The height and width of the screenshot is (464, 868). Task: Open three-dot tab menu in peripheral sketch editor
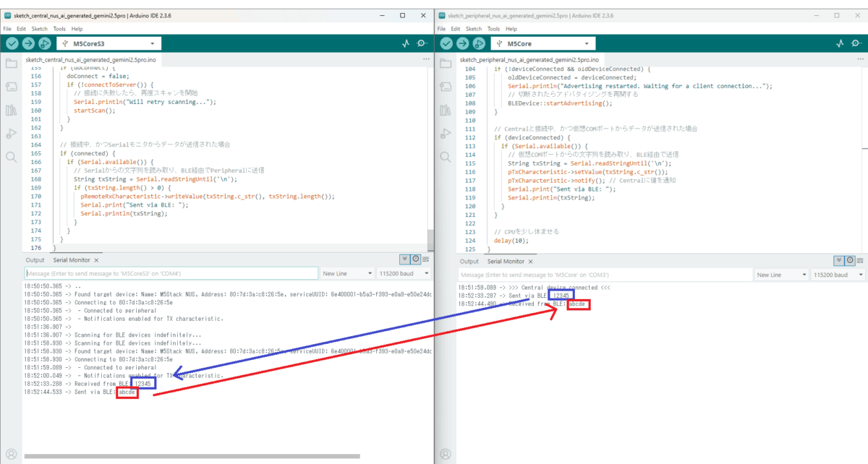pos(860,59)
